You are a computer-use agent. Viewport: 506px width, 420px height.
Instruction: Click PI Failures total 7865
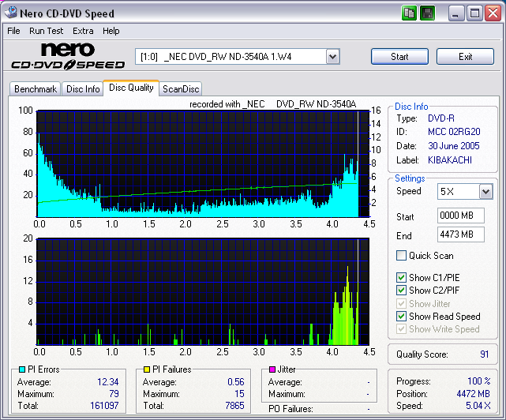click(234, 406)
